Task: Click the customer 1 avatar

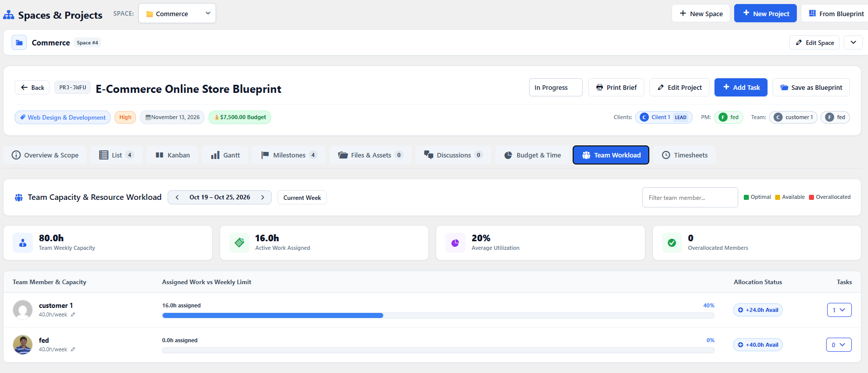Action: (23, 310)
